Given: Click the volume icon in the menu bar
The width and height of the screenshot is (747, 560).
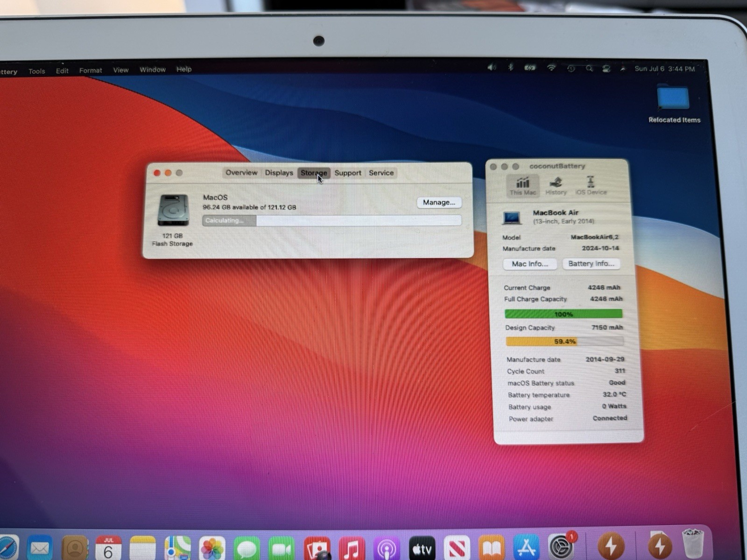Looking at the screenshot, I should 492,68.
